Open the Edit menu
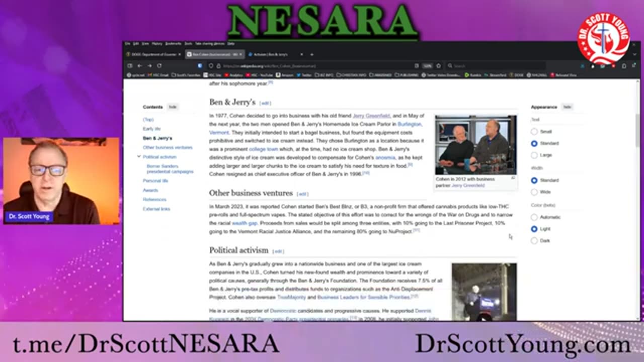This screenshot has width=644, height=362. tap(136, 44)
